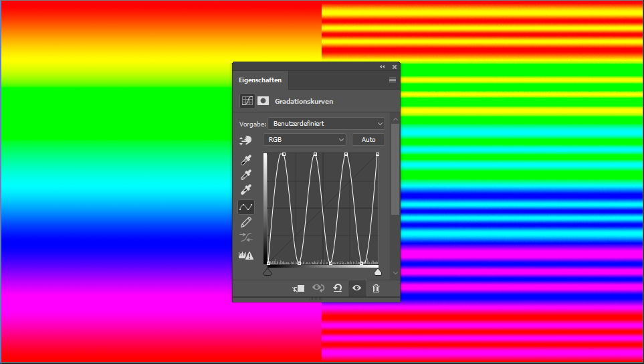The width and height of the screenshot is (644, 364).
Task: Close the Eigenschaften panel
Action: [x=395, y=66]
